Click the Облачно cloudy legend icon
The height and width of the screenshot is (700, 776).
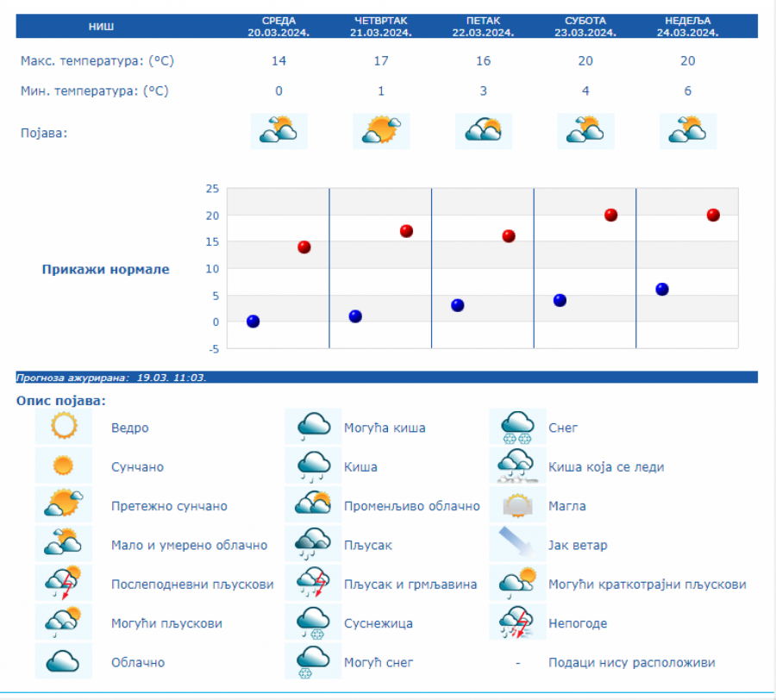click(64, 662)
